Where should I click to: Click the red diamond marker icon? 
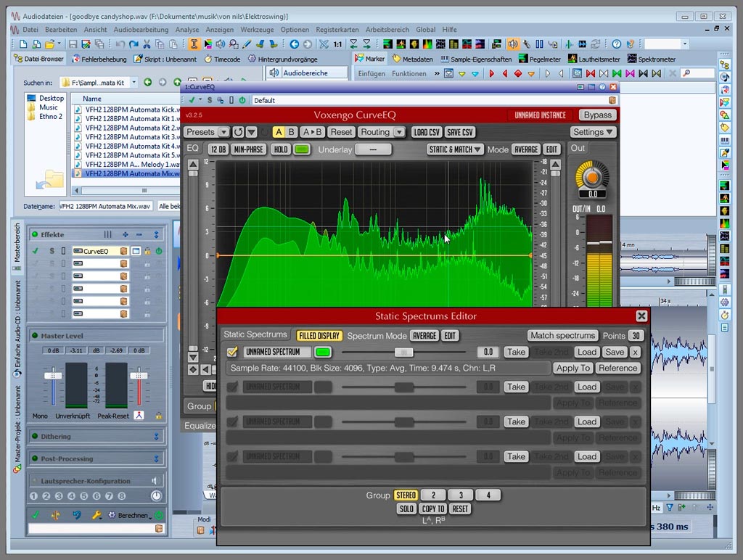pyautogui.click(x=518, y=73)
